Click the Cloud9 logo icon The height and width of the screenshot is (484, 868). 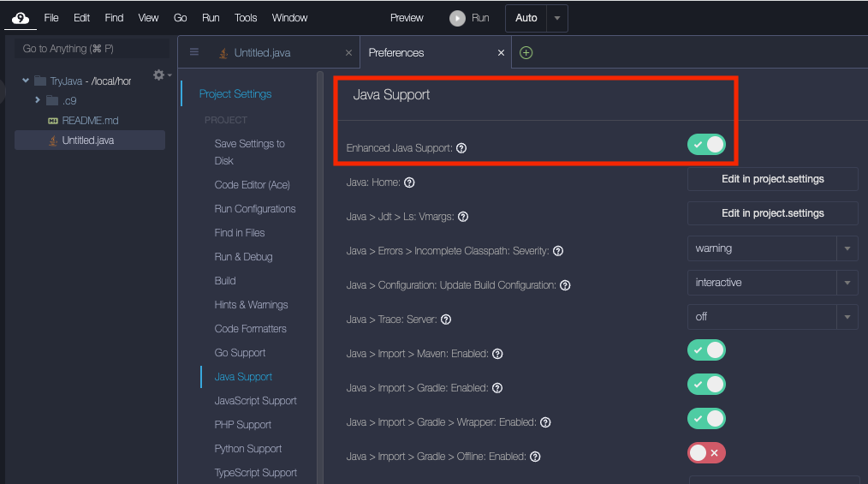(x=21, y=18)
